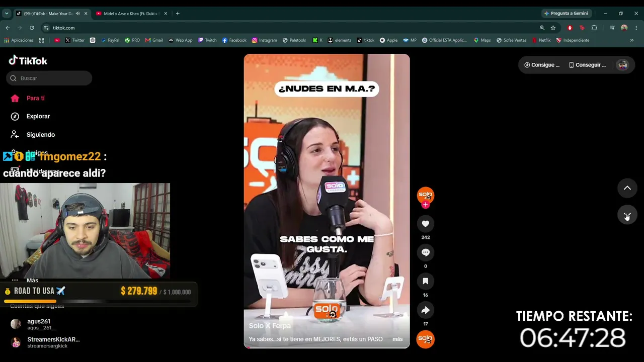Open the profile avatar menu top right
Image resolution: width=644 pixels, height=362 pixels.
[x=623, y=65]
